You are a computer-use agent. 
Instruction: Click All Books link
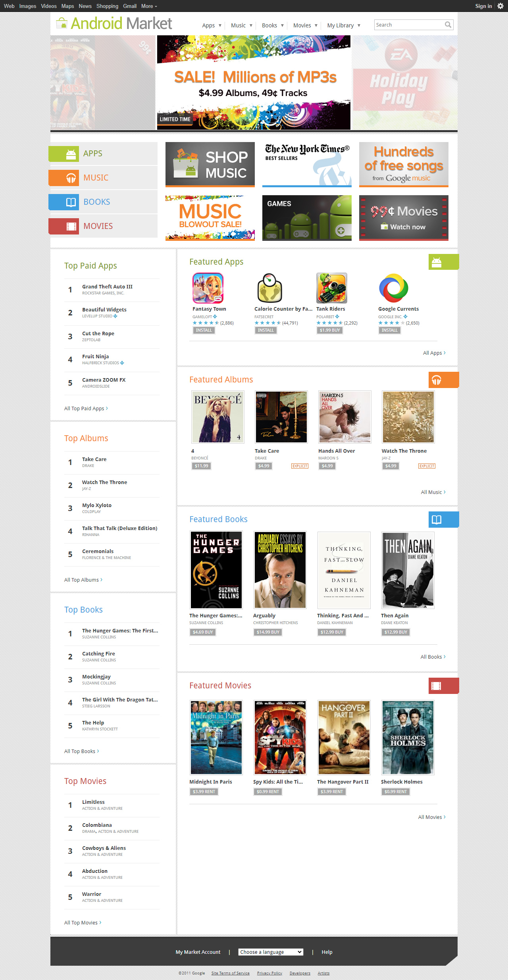(433, 657)
